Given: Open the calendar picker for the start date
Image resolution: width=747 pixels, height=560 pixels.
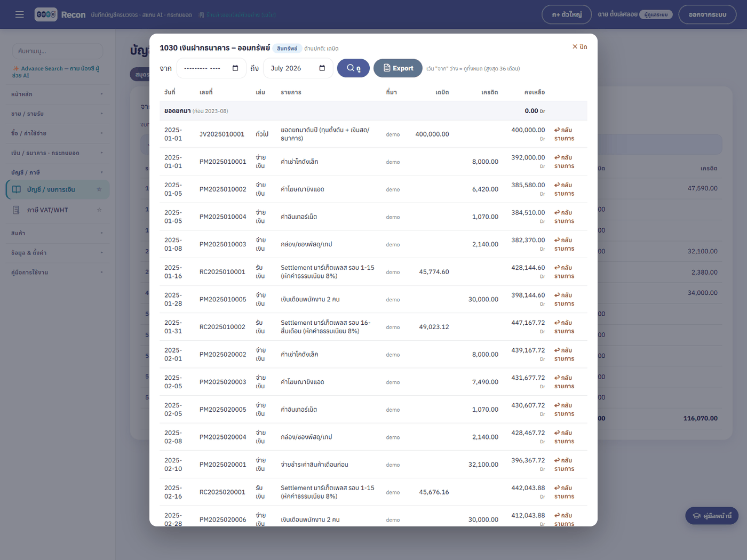Looking at the screenshot, I should pyautogui.click(x=235, y=68).
